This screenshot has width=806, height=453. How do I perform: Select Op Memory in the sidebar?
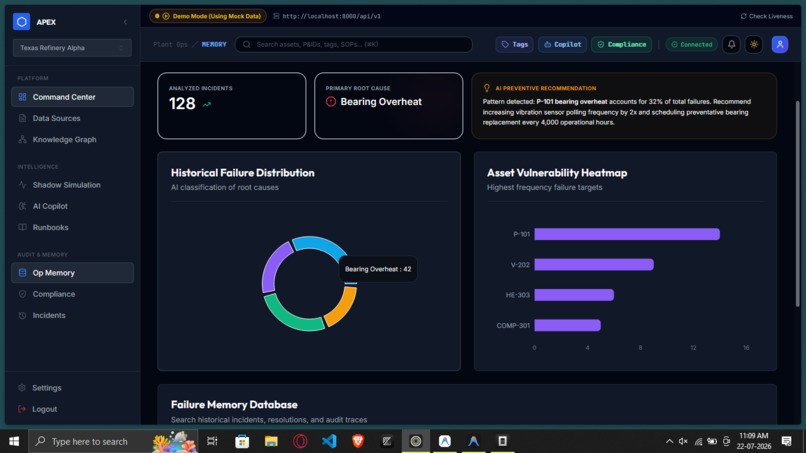[72, 273]
